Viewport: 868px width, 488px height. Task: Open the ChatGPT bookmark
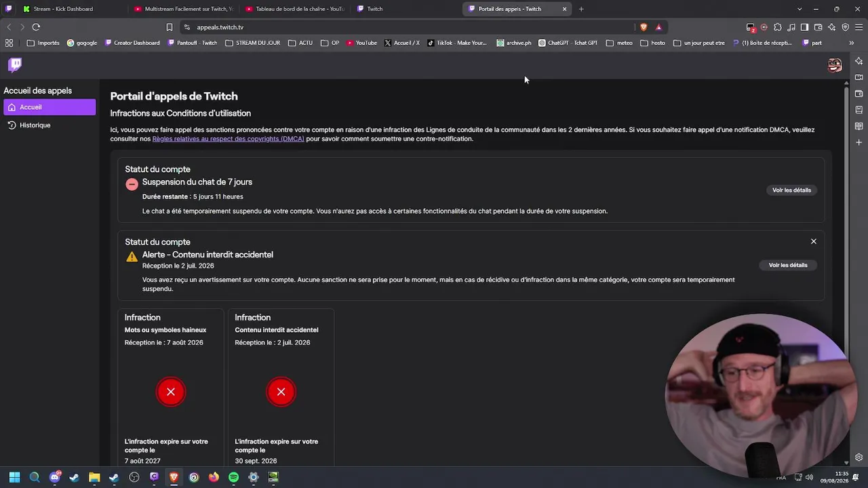568,43
